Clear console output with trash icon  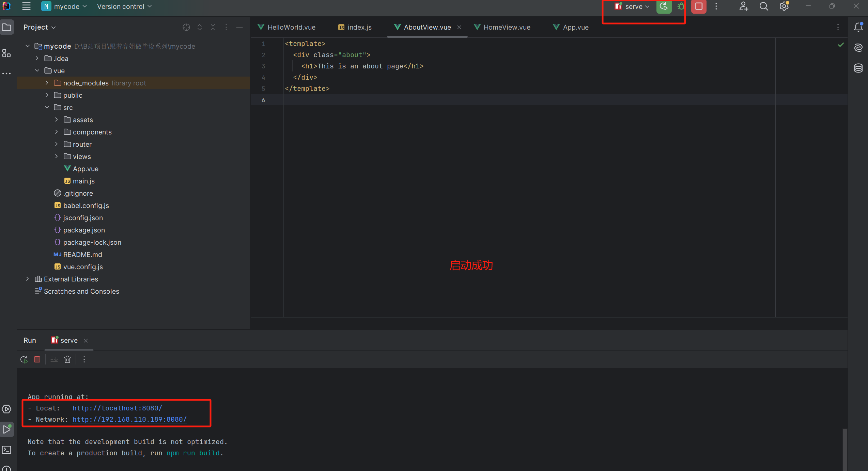pyautogui.click(x=67, y=359)
